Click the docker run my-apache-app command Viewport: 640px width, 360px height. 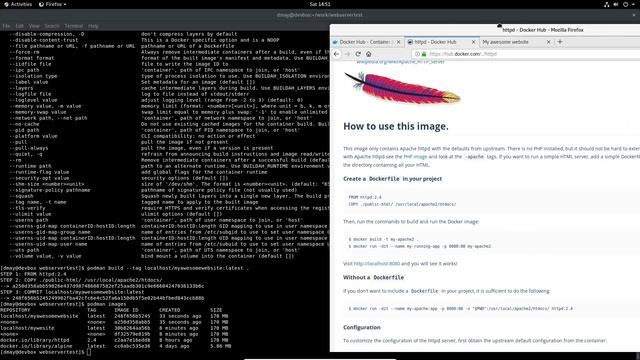(x=460, y=309)
